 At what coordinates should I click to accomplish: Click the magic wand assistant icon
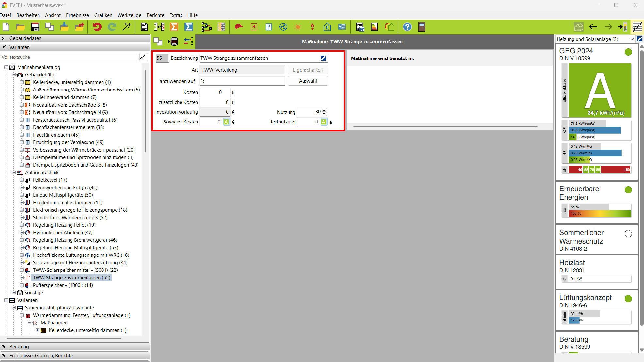point(127,27)
